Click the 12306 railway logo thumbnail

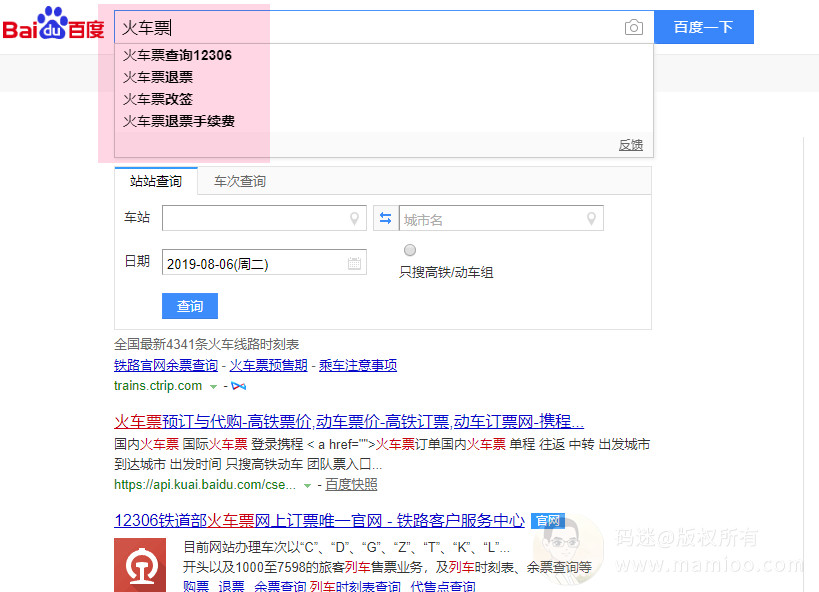pos(140,565)
